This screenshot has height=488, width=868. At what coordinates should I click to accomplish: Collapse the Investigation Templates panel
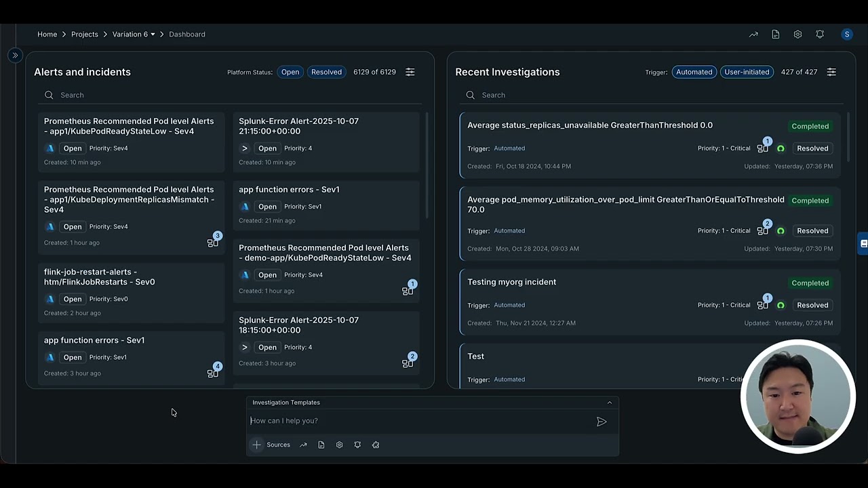(609, 403)
